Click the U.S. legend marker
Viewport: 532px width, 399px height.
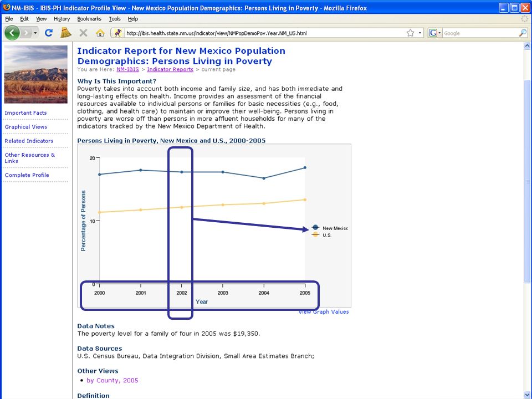[x=315, y=235]
